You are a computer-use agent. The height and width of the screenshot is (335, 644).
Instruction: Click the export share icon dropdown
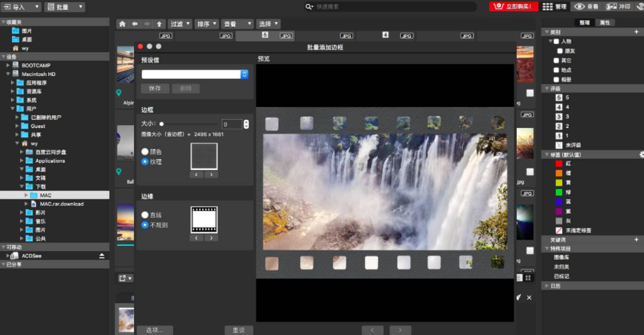coord(125,278)
